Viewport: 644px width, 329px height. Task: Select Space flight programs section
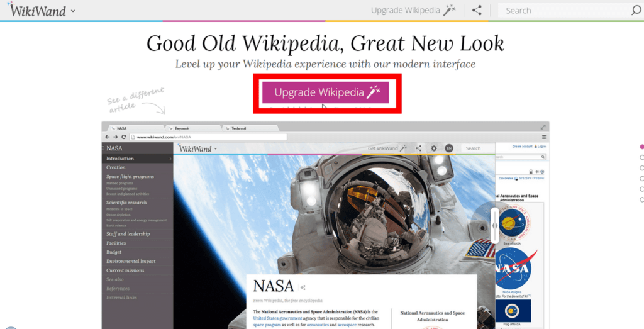(130, 177)
